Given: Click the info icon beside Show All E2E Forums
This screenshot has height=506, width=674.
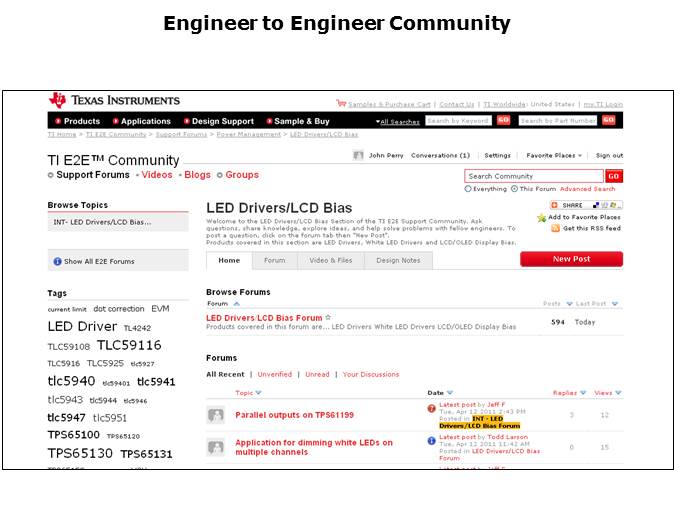Looking at the screenshot, I should [57, 261].
